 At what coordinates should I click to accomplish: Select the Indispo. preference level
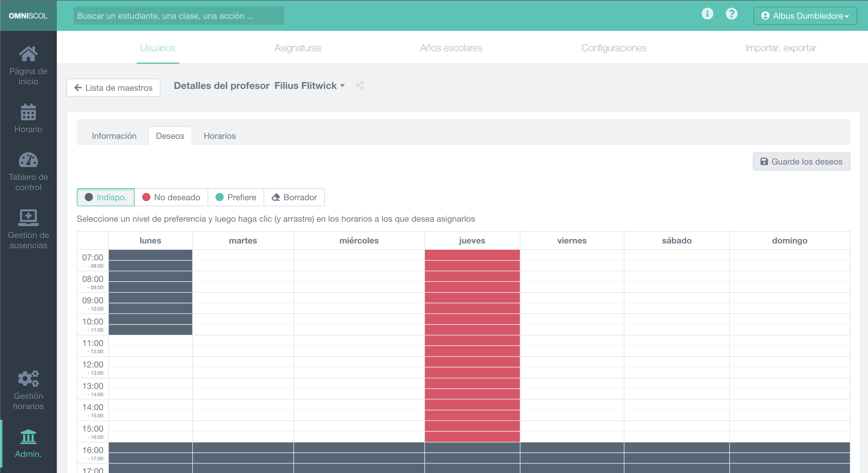click(x=106, y=197)
